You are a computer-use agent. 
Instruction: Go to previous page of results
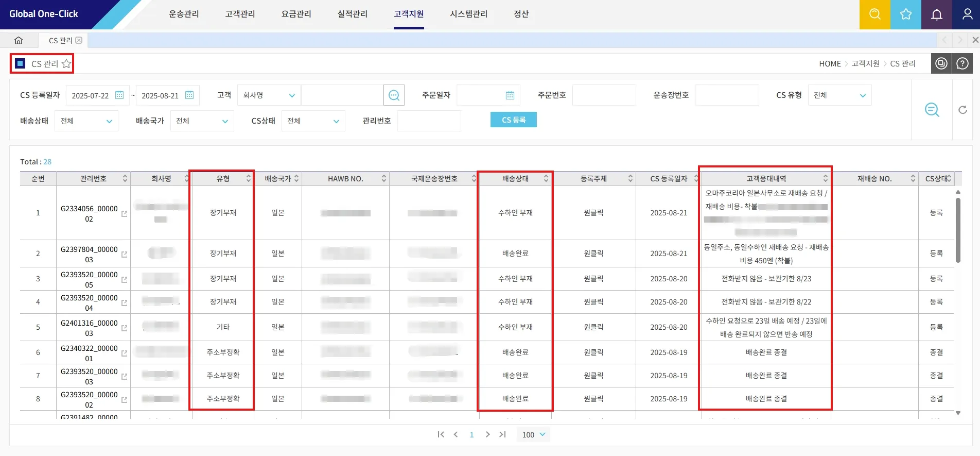[456, 434]
